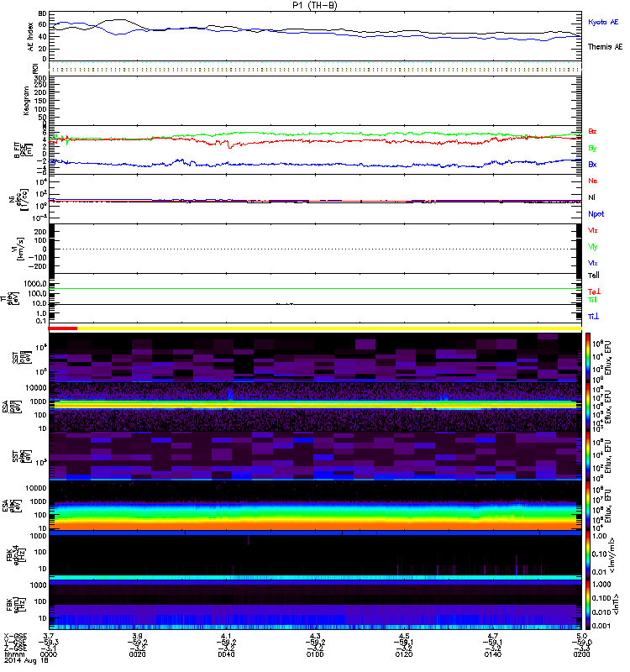
Task: Click the ESA ion panel color bar
Action: (588, 407)
